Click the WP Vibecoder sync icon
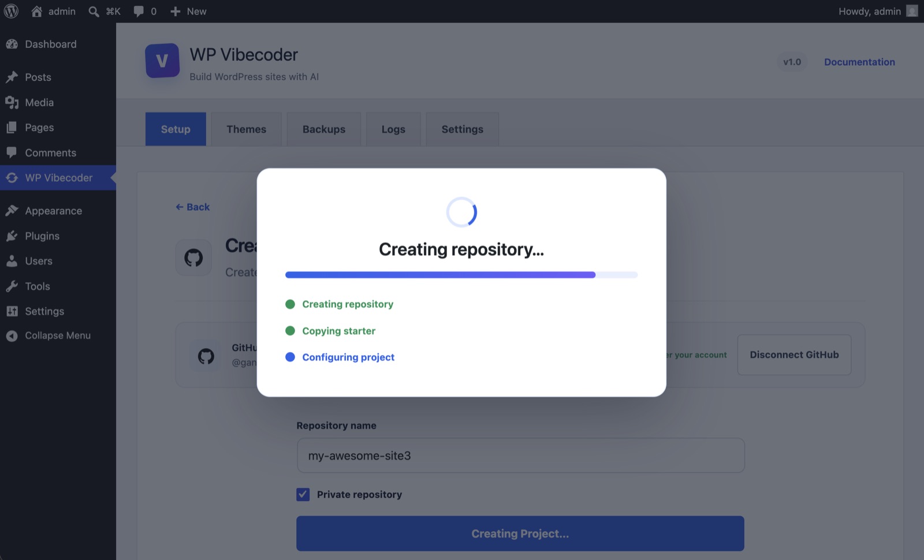The image size is (924, 560). tap(12, 178)
